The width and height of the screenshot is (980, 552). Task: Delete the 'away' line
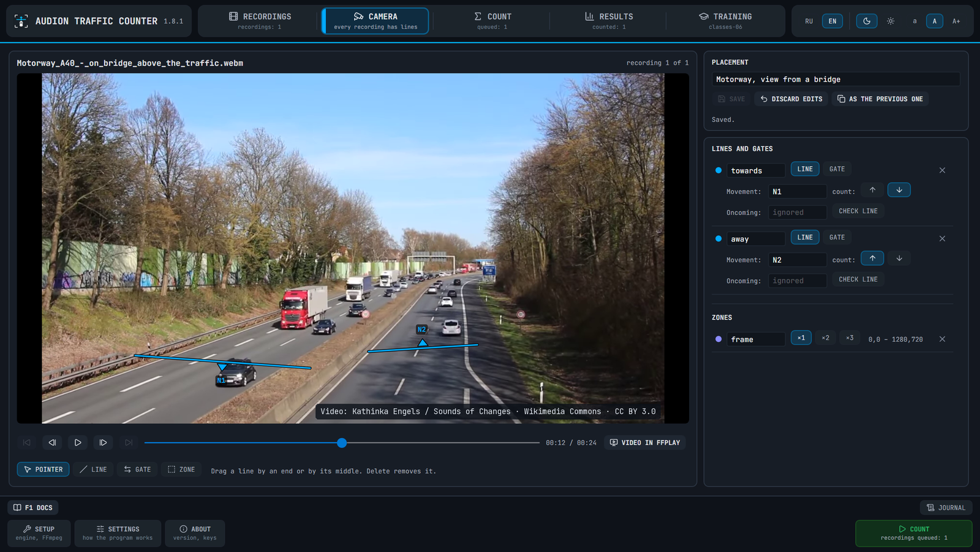[942, 238]
